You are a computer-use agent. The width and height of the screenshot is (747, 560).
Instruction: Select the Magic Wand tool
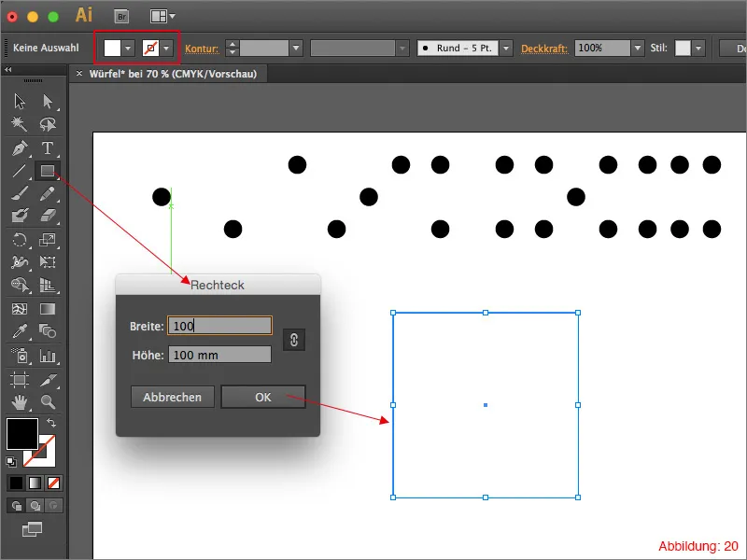(x=20, y=124)
